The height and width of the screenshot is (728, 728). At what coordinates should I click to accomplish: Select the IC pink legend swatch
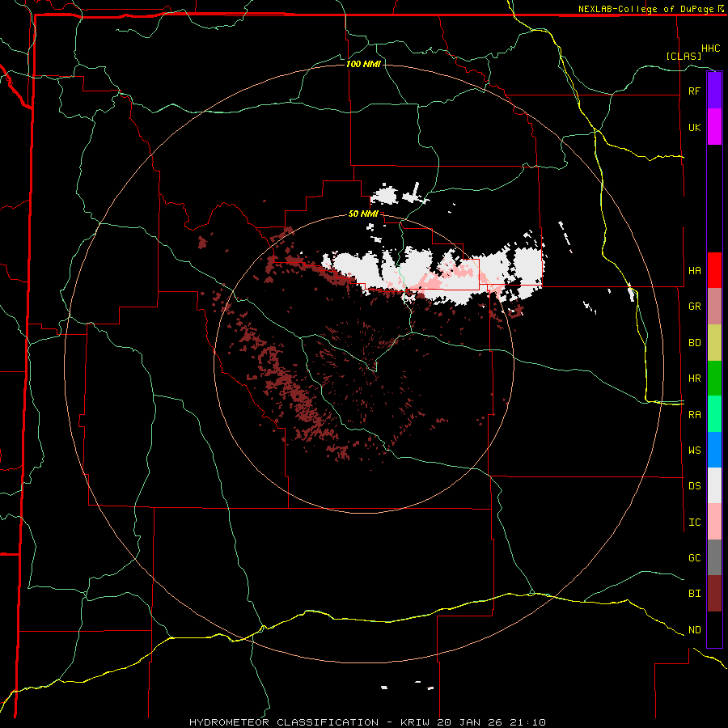point(714,522)
